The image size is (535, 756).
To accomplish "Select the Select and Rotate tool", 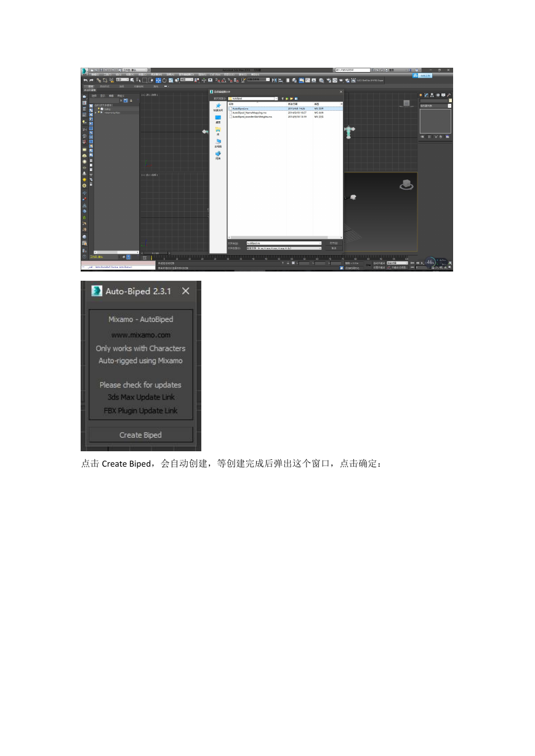I will (164, 80).
